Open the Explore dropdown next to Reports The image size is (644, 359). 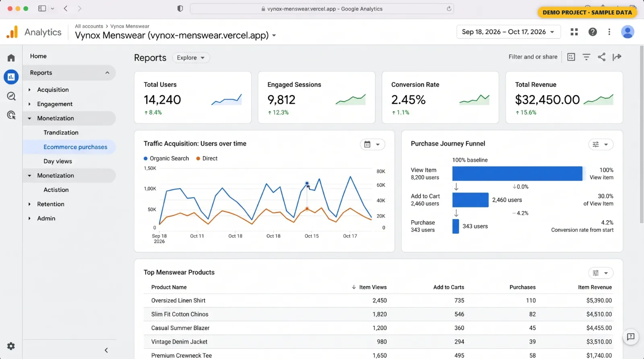[x=191, y=57]
